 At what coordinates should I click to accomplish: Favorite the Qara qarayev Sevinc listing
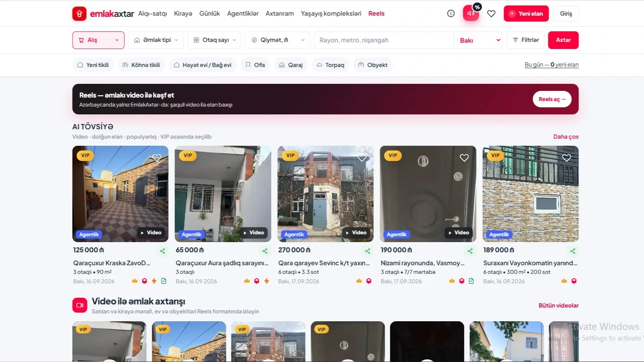pos(362,158)
